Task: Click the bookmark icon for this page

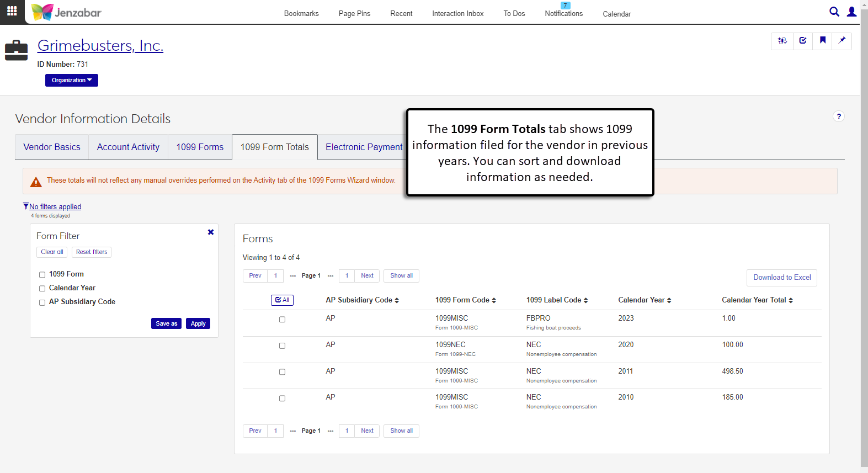Action: pos(822,40)
